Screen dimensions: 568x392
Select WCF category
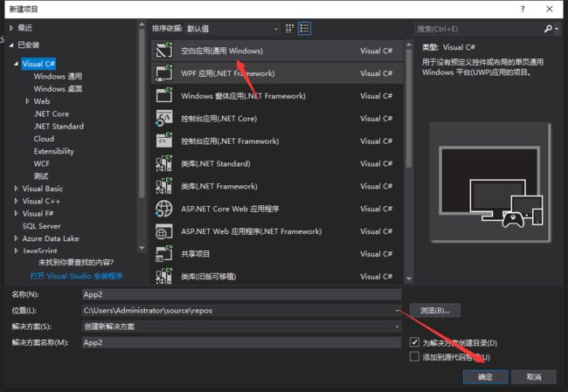tap(41, 163)
